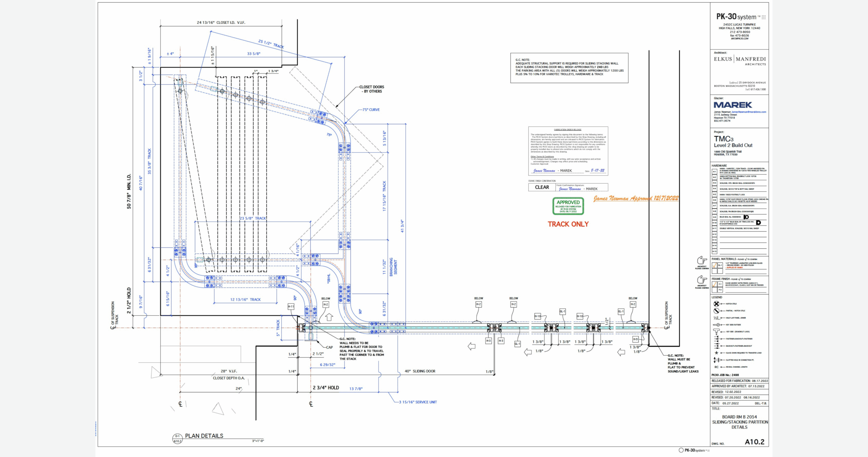This screenshot has width=868, height=457.
Task: Click the H-11 callout box on the plan
Action: coord(291,306)
